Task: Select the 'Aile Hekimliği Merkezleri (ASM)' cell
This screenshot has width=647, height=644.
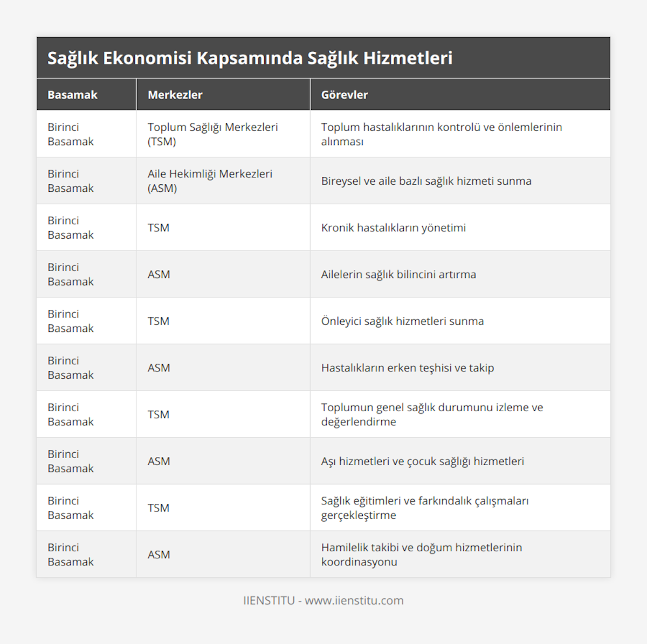Action: 210,181
